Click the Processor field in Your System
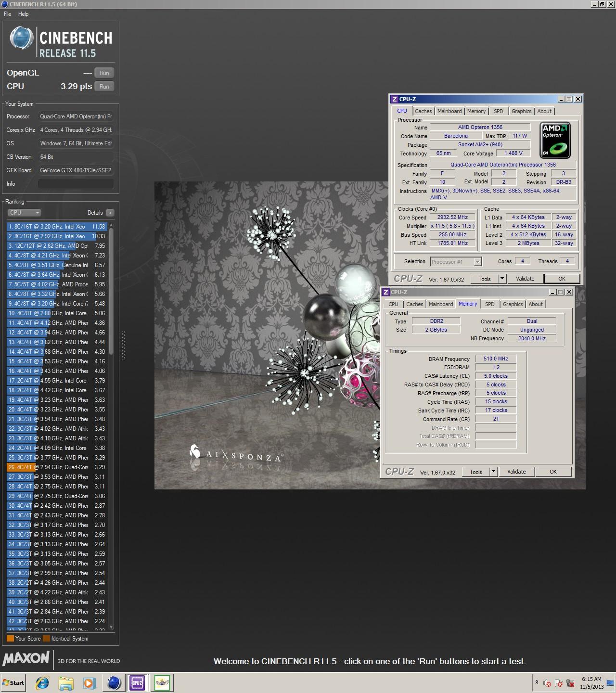This screenshot has width=616, height=693. coord(76,116)
